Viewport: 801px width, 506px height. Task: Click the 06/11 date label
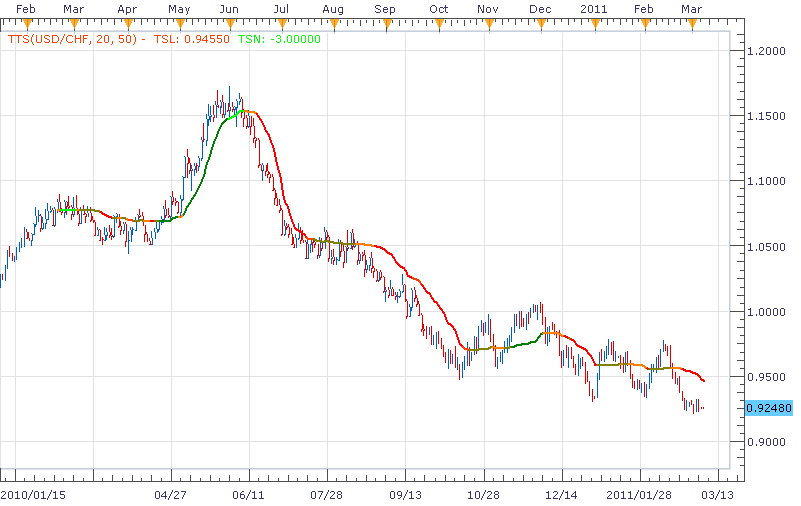(x=248, y=495)
